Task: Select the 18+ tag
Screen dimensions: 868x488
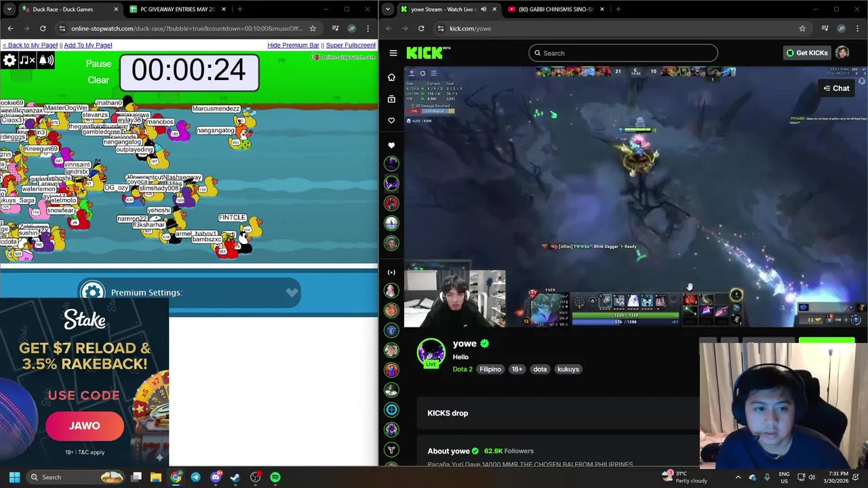Action: 517,369
